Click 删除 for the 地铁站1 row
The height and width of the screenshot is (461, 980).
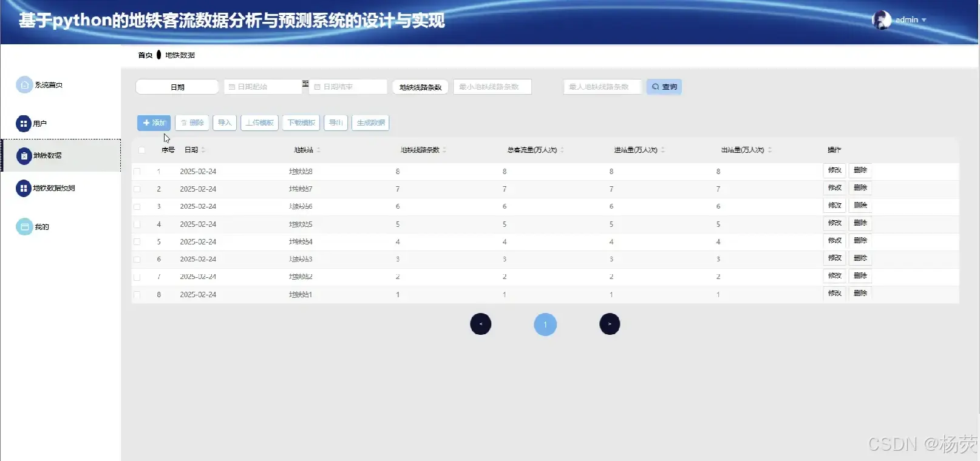(860, 294)
